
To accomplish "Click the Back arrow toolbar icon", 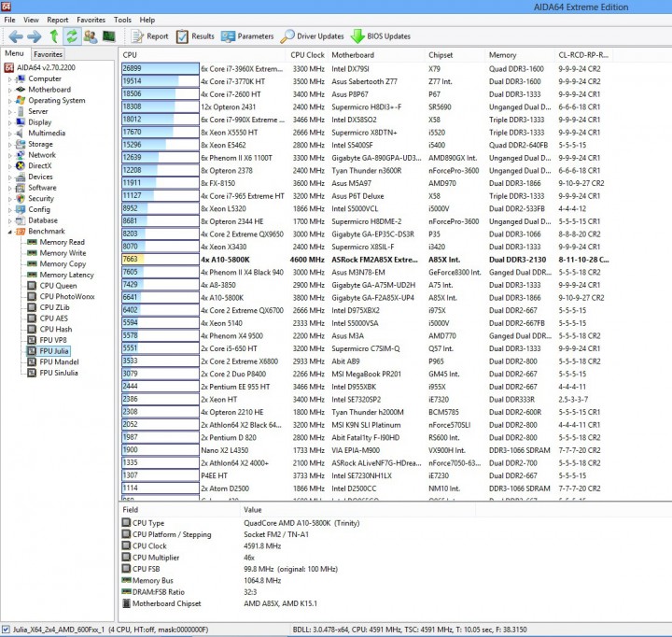I will [16, 36].
